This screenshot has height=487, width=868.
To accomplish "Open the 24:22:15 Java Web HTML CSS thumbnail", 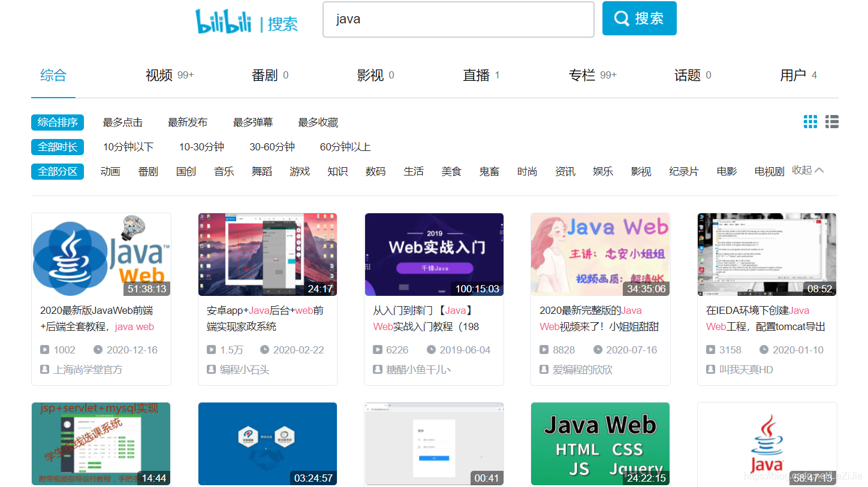I will point(601,444).
